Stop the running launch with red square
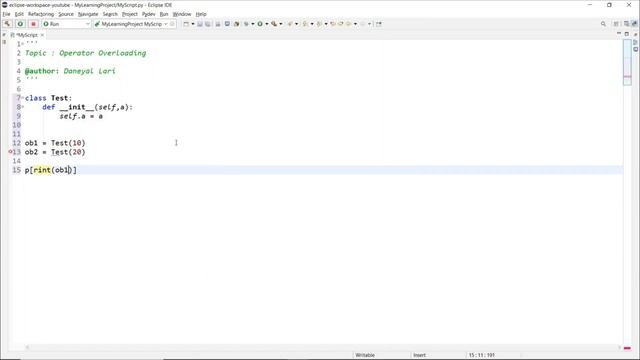The height and width of the screenshot is (360, 640). (33, 24)
